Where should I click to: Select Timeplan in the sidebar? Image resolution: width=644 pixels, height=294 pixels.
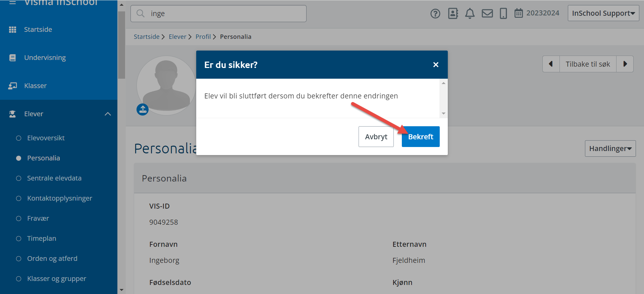pos(42,238)
